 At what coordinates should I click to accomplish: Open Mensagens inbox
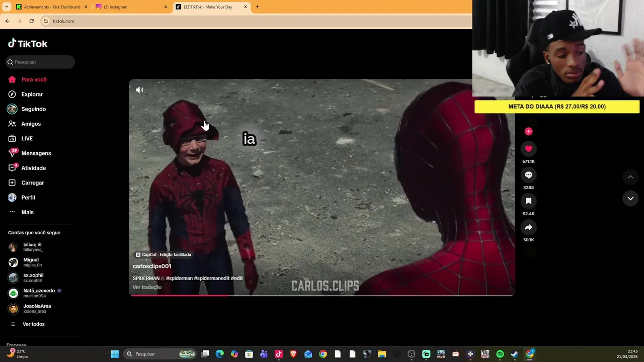(30, 153)
